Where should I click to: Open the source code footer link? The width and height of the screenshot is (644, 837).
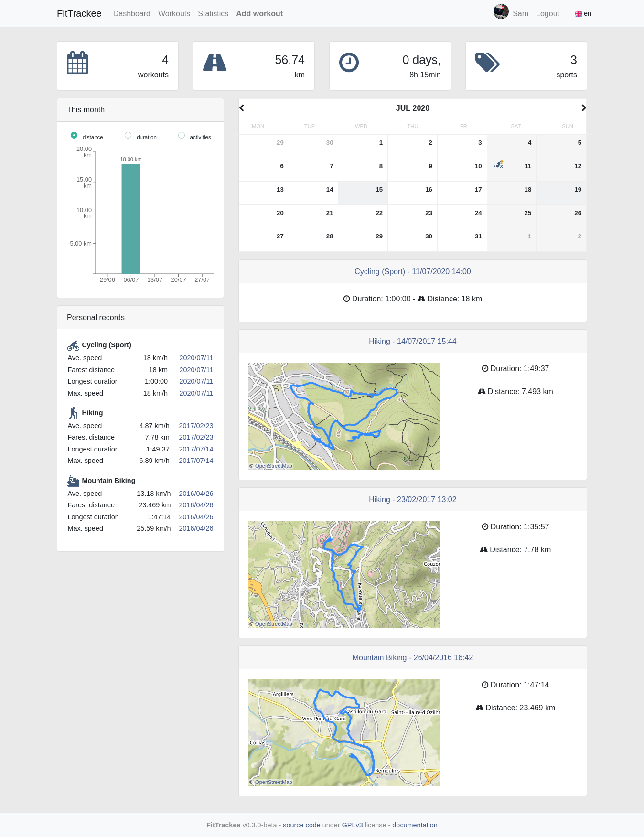click(301, 825)
